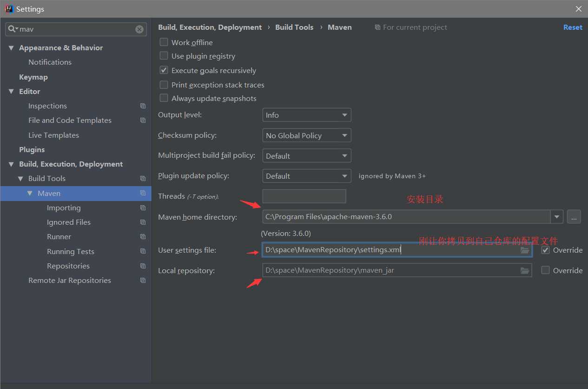Browse for the User settings file via folder icon
The height and width of the screenshot is (389, 588).
(x=525, y=250)
